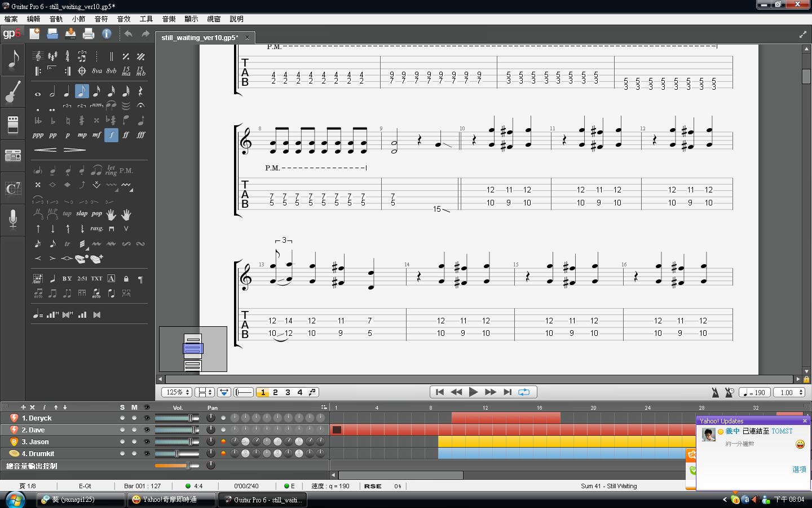Open the note edition panel tab
The image size is (812, 508).
pos(12,59)
